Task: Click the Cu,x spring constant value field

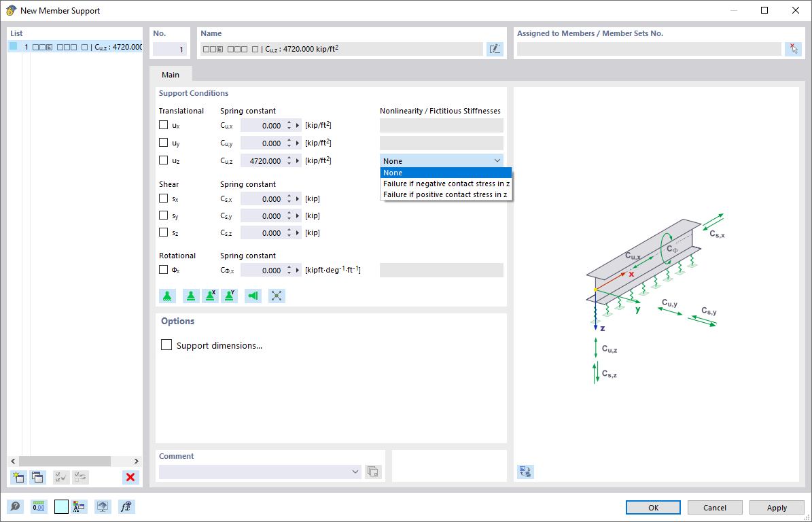Action: pyautogui.click(x=262, y=125)
